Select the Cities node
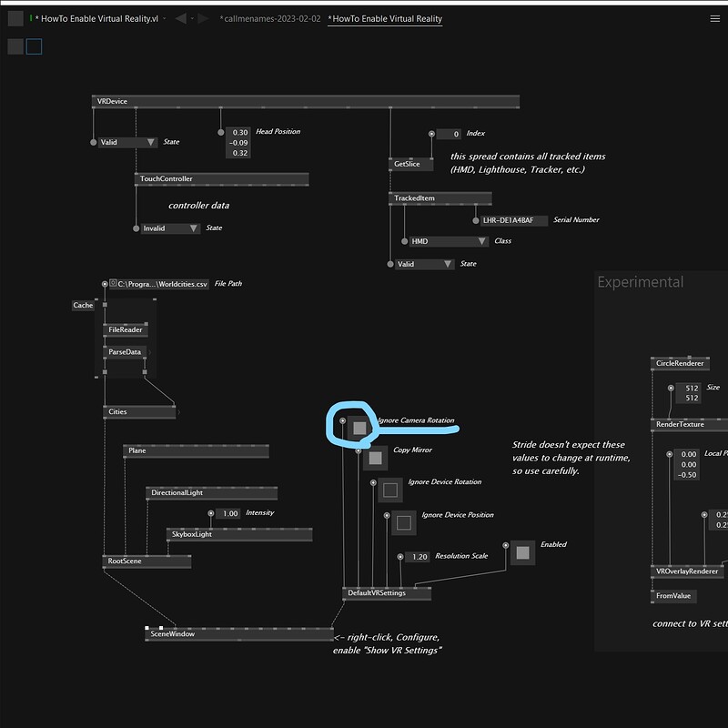 139,412
